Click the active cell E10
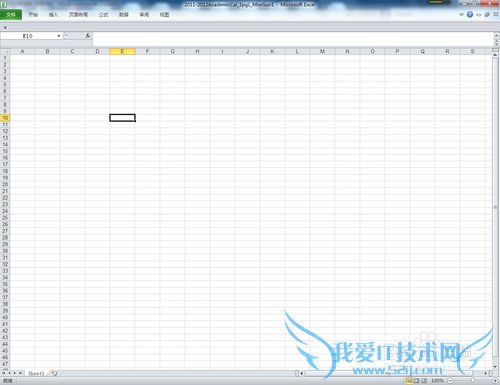 (122, 118)
